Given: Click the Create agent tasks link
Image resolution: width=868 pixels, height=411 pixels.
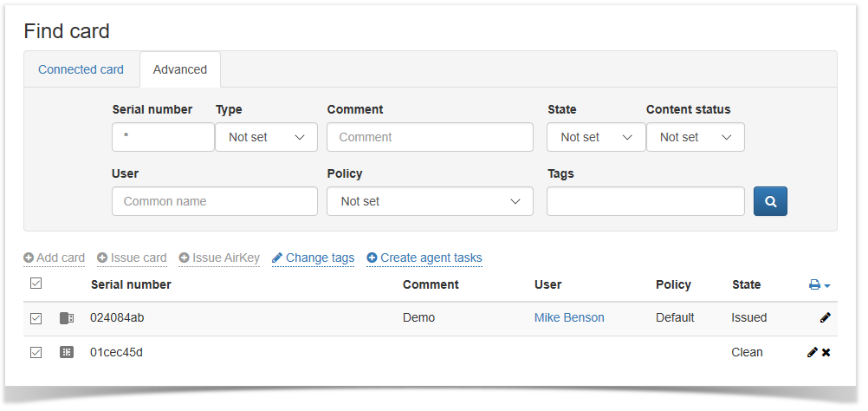Looking at the screenshot, I should 424,258.
